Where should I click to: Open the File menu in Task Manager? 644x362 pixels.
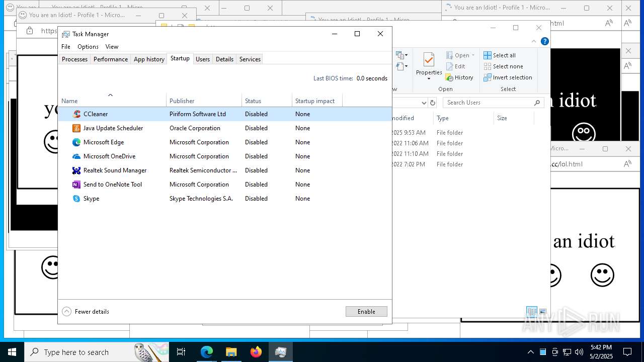pyautogui.click(x=66, y=47)
